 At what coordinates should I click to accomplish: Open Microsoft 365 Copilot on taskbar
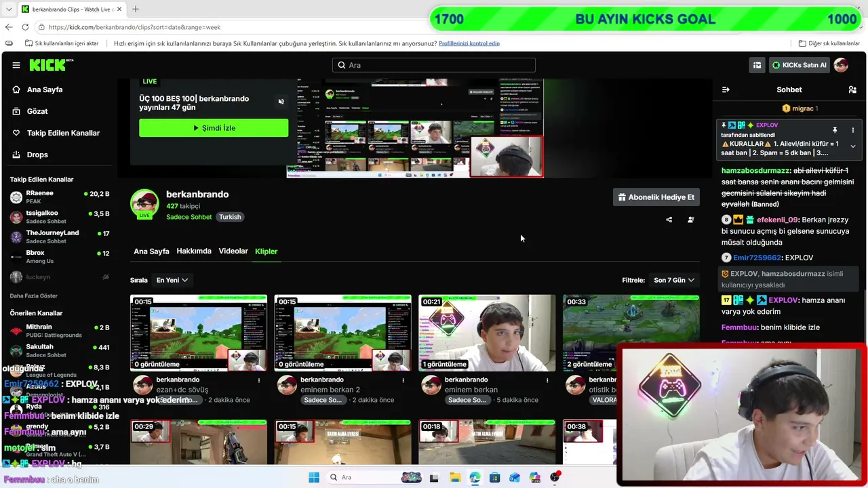point(535,477)
